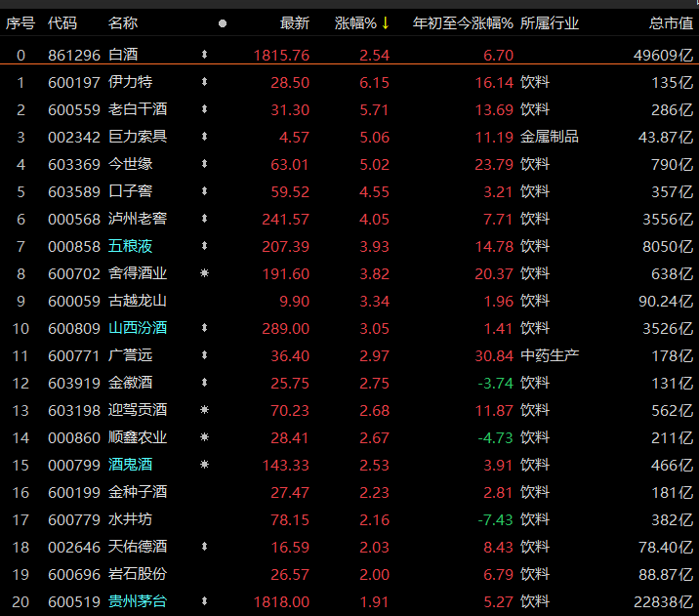This screenshot has width=699, height=616.
Task: Open stock 广誉远
Action: click(130, 355)
